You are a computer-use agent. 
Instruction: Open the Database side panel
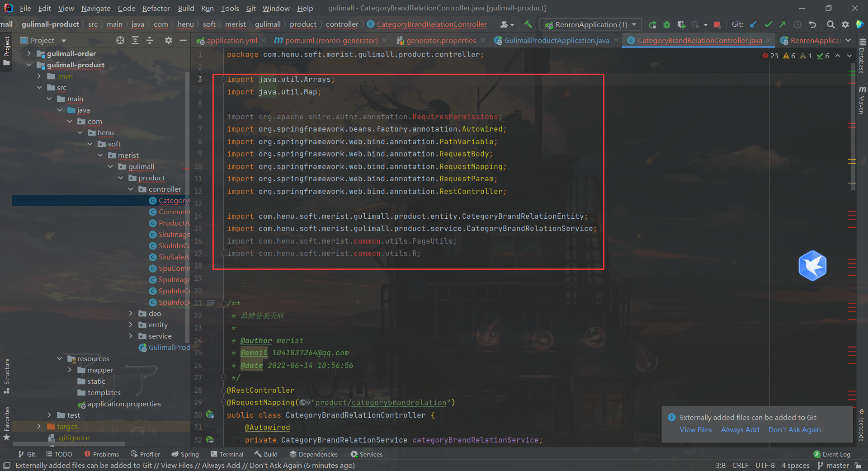[862, 55]
